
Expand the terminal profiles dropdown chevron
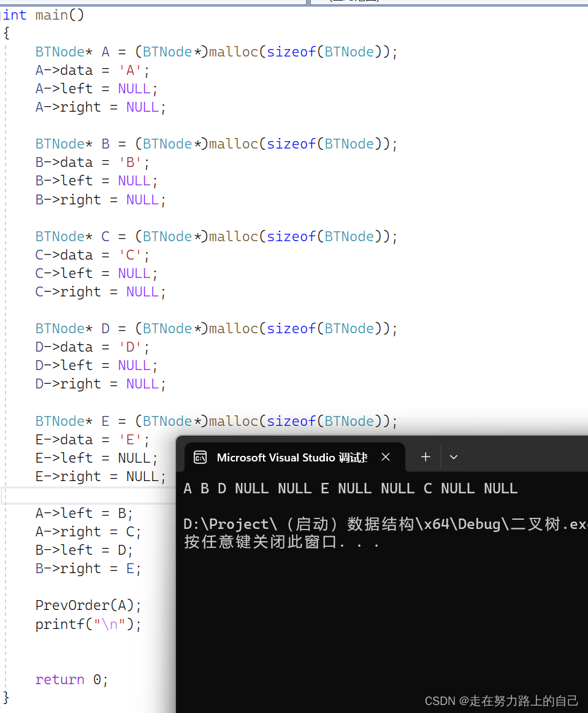tap(454, 457)
